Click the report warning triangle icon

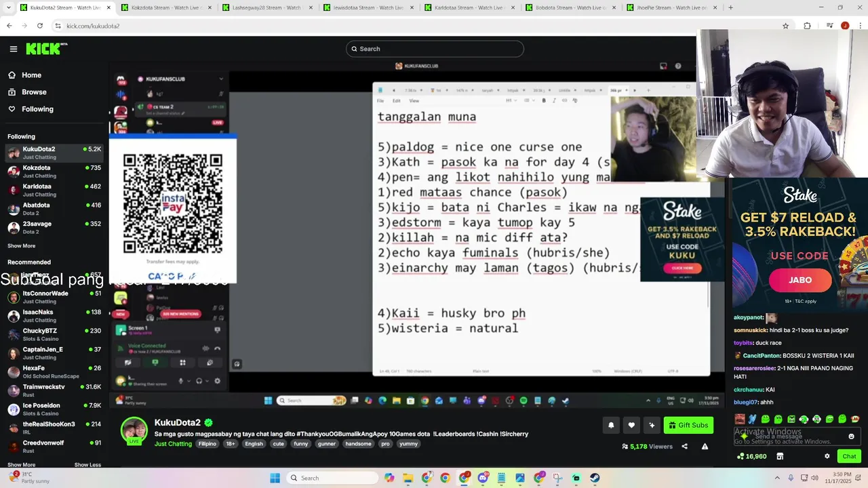pos(705,447)
